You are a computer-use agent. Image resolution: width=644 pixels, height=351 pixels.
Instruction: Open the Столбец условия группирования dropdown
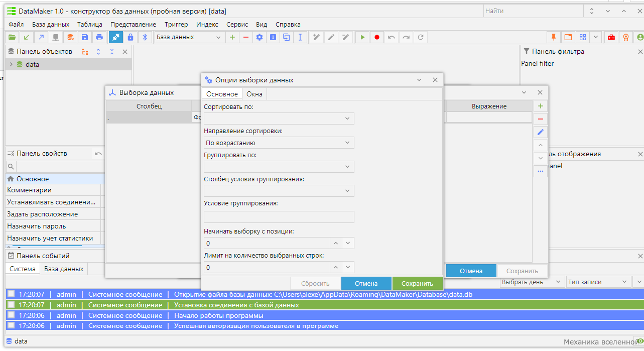pyautogui.click(x=279, y=191)
